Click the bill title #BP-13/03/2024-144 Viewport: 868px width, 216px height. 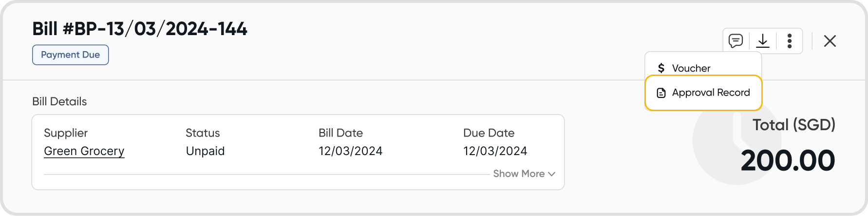(140, 29)
